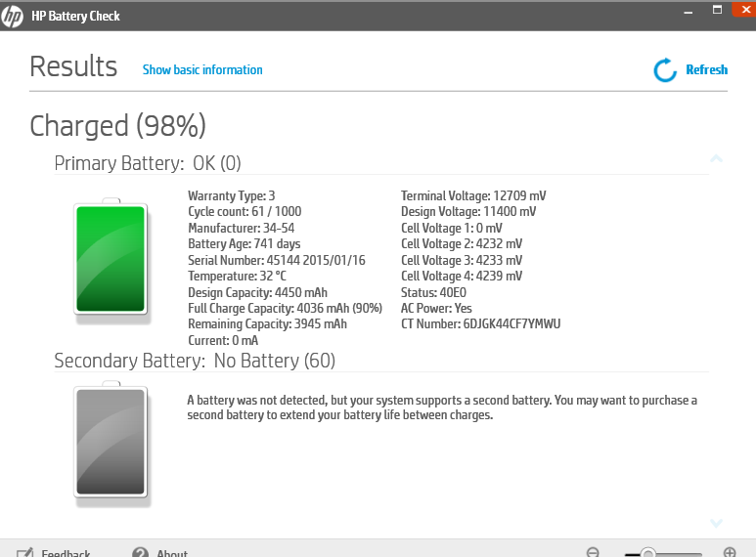
Task: Click Battery Age: 741 days text
Action: click(244, 243)
